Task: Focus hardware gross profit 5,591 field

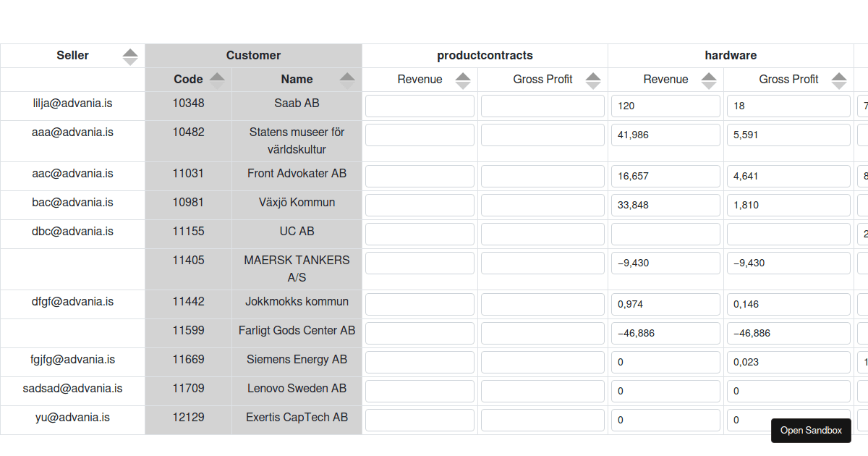Action: [x=788, y=135]
